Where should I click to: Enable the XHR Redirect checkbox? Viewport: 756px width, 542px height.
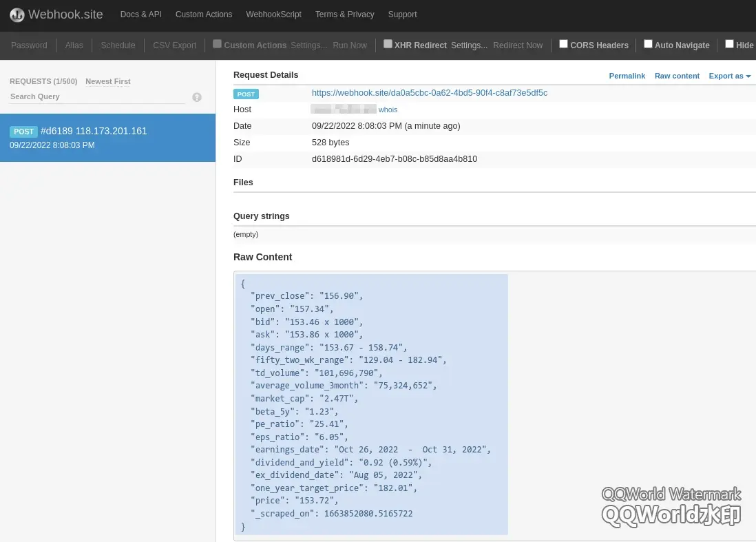click(388, 44)
